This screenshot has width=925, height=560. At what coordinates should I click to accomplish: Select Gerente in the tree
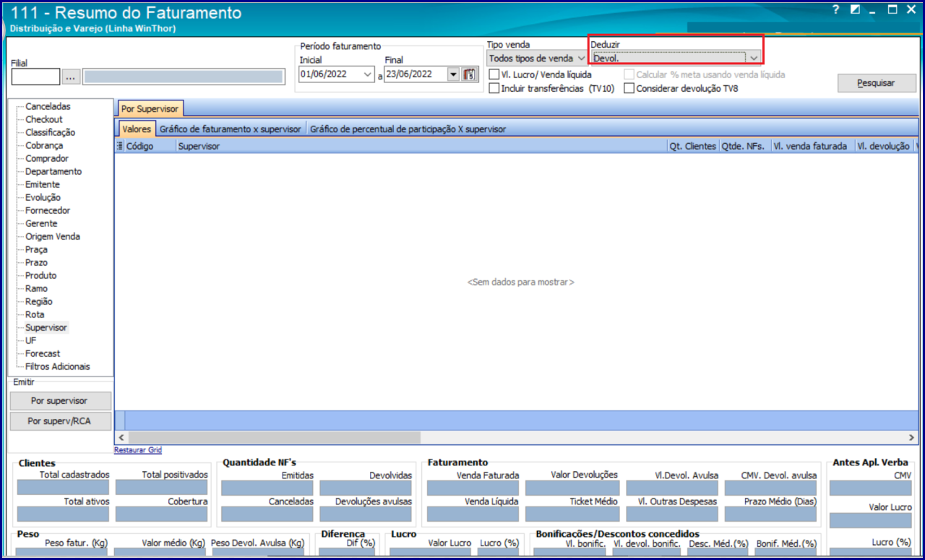click(41, 223)
